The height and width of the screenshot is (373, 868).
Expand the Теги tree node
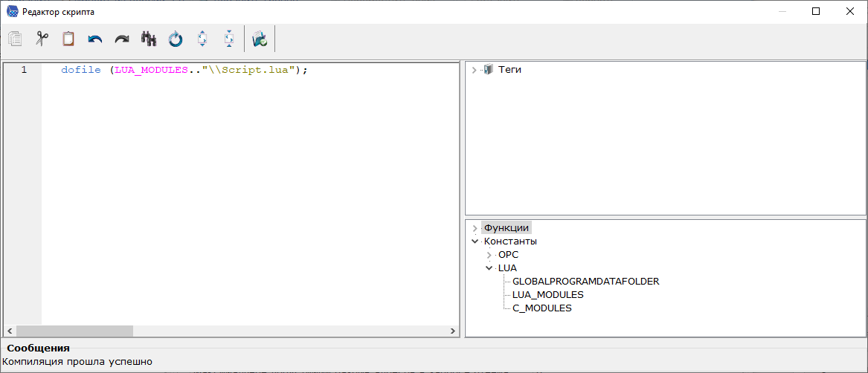[475, 70]
